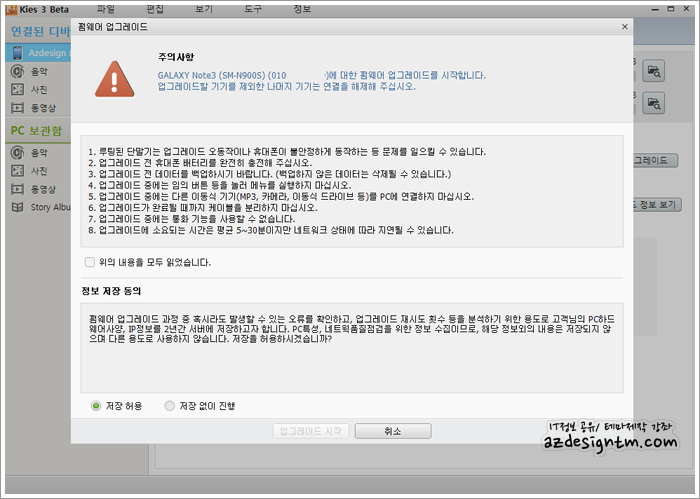Open '사진' under connected device
Viewport: 700px width, 499px height.
[39, 89]
